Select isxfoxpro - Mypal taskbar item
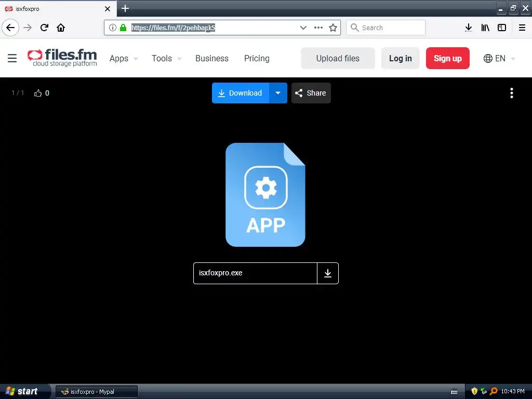Image resolution: width=532 pixels, height=399 pixels. [x=97, y=392]
